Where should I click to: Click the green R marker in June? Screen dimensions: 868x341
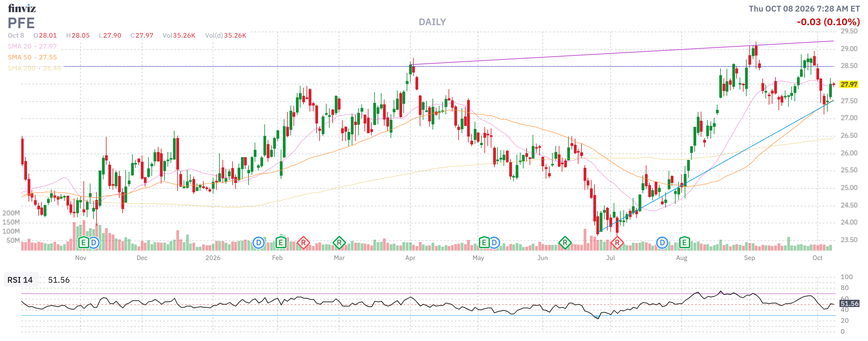pyautogui.click(x=565, y=243)
